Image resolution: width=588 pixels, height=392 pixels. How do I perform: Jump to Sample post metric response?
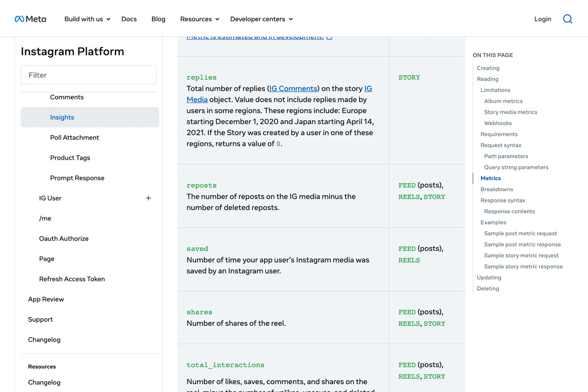click(x=522, y=245)
